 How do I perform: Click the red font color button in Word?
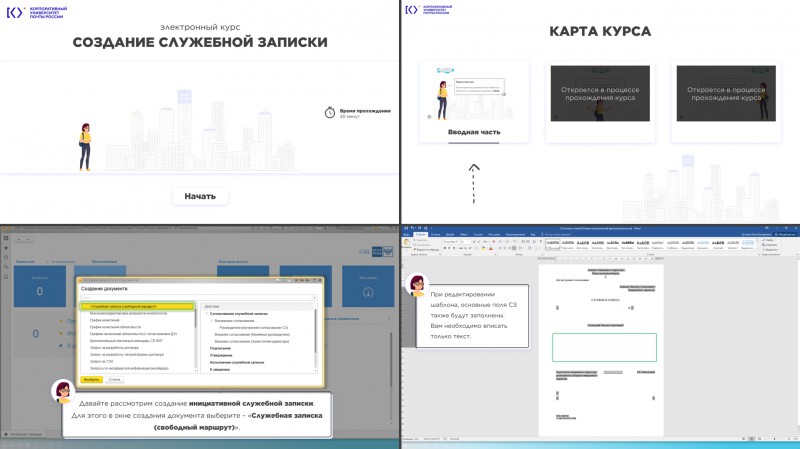[x=491, y=248]
